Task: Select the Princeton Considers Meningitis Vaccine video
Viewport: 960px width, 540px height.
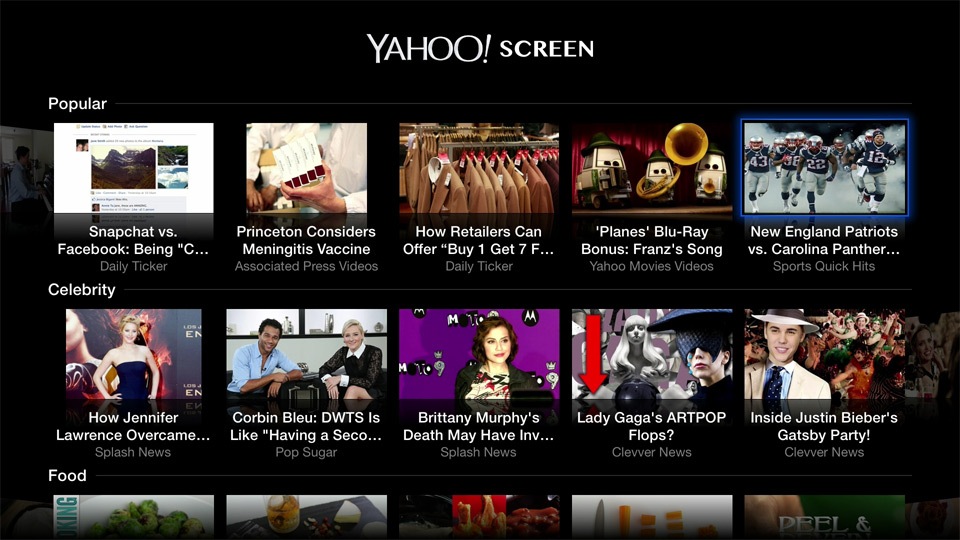Action: coord(306,168)
